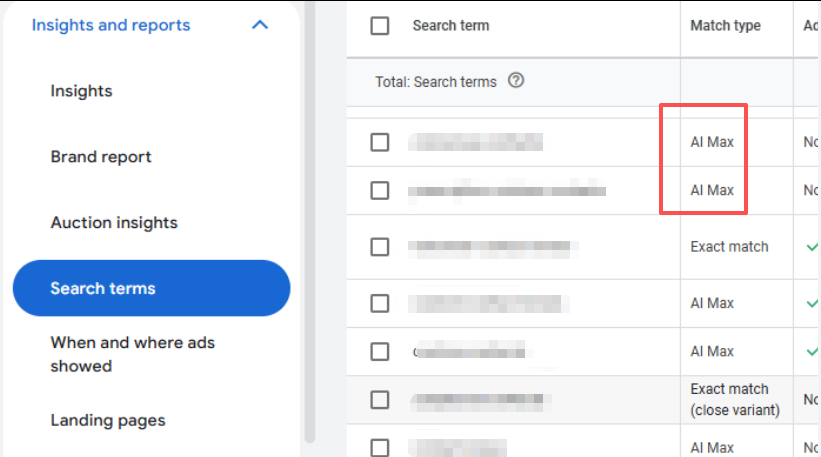Open the Brand report page
821x457 pixels.
coord(101,157)
